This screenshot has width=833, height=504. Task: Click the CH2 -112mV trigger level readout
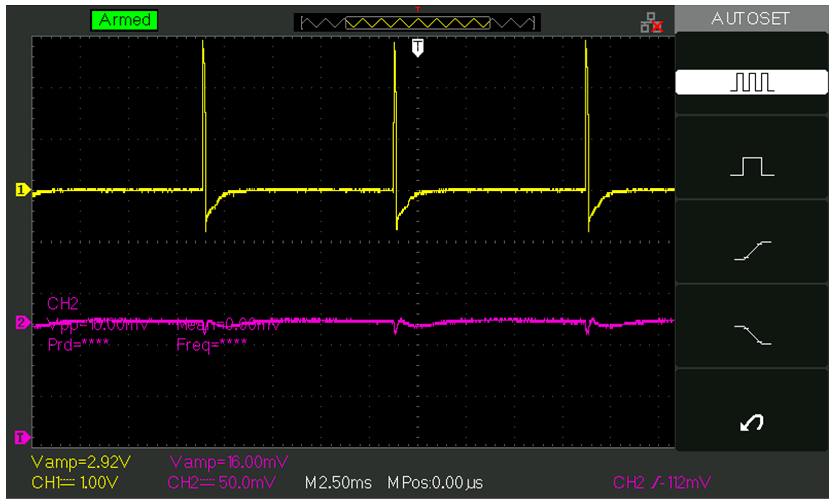(662, 482)
